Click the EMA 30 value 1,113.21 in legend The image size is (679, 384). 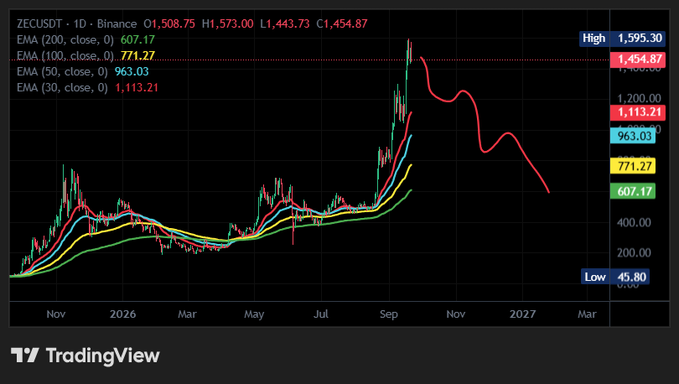tap(136, 88)
